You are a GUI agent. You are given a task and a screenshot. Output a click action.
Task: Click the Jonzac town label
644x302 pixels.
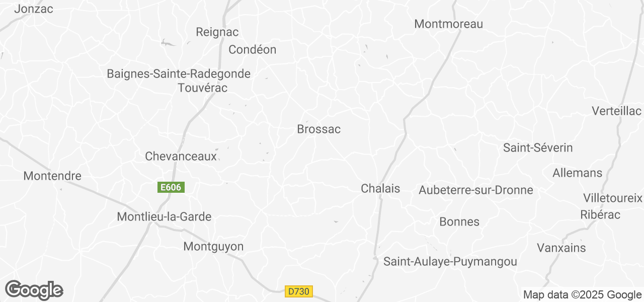pos(34,9)
